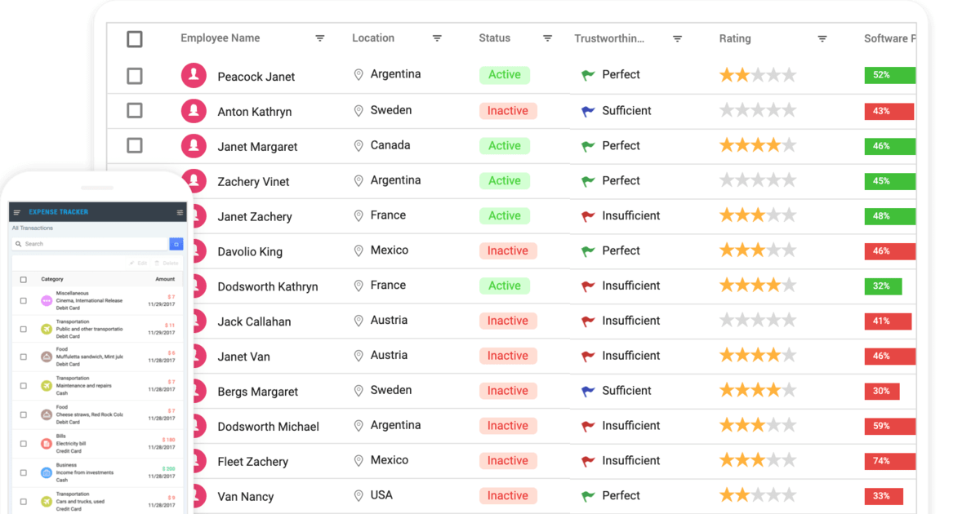Click the Electricity bill category icon
The height and width of the screenshot is (514, 980).
point(47,444)
